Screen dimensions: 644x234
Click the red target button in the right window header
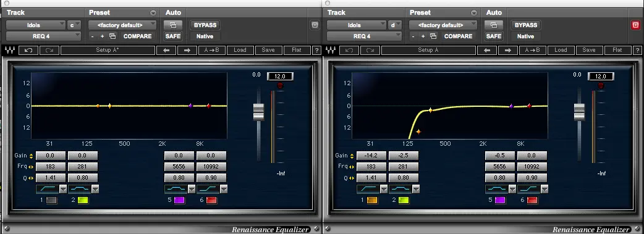[x=635, y=25]
